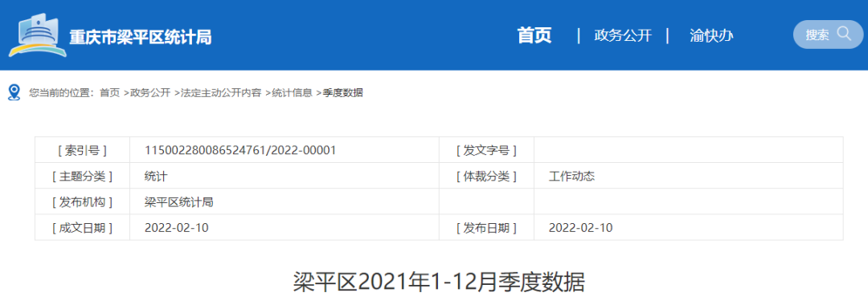Open the 渝快办 navigation menu
The height and width of the screenshot is (305, 868).
(x=711, y=35)
